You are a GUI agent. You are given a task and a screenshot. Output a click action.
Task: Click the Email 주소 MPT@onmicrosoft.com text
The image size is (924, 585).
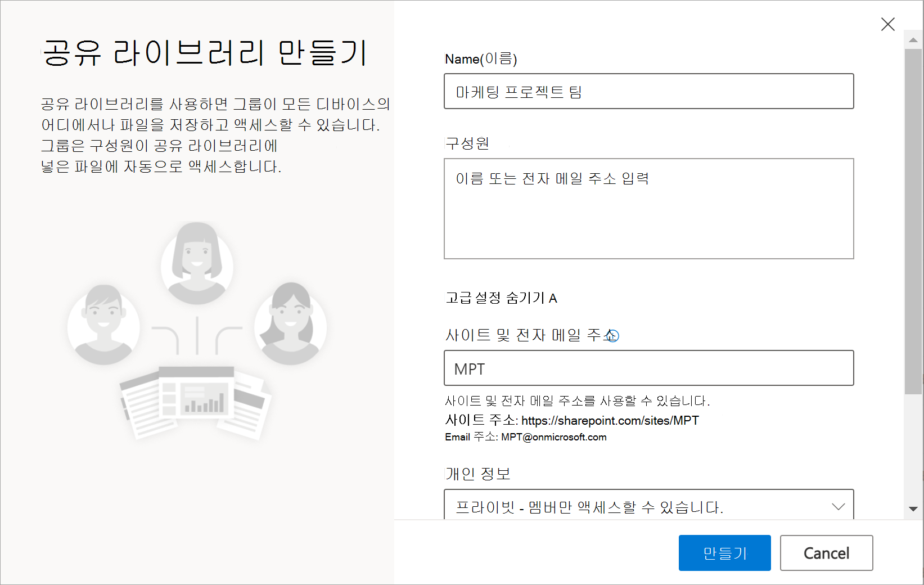coord(525,437)
